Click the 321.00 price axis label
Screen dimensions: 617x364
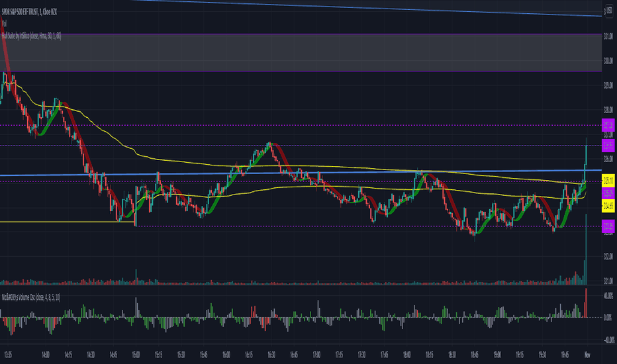click(x=608, y=281)
